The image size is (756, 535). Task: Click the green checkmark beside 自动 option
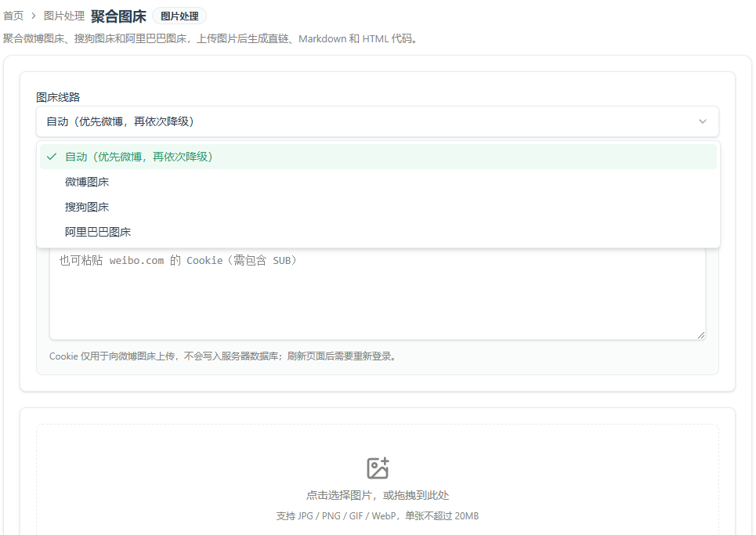(52, 157)
